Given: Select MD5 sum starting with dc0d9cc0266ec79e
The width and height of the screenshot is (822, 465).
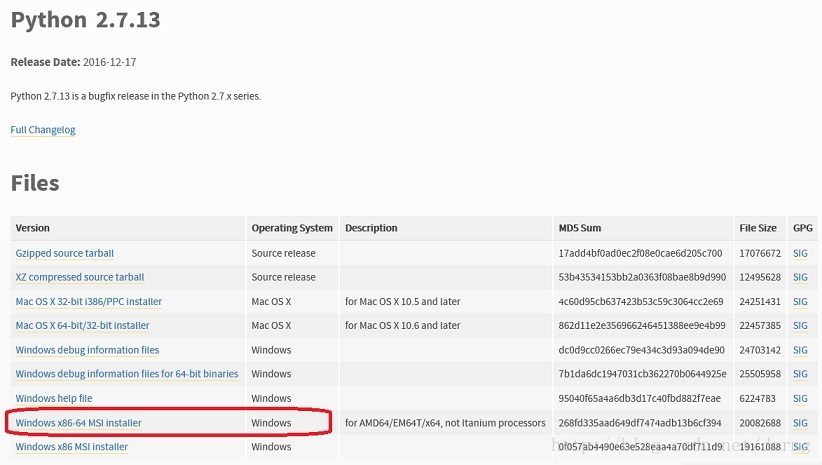Looking at the screenshot, I should pos(641,350).
